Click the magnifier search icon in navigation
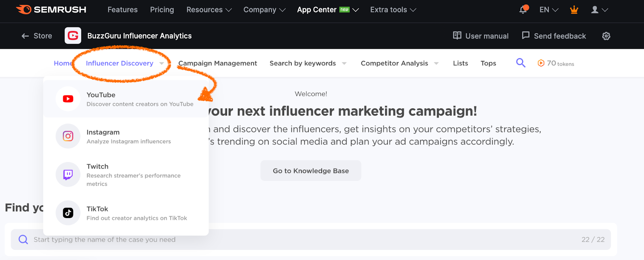The image size is (644, 260). tap(521, 62)
